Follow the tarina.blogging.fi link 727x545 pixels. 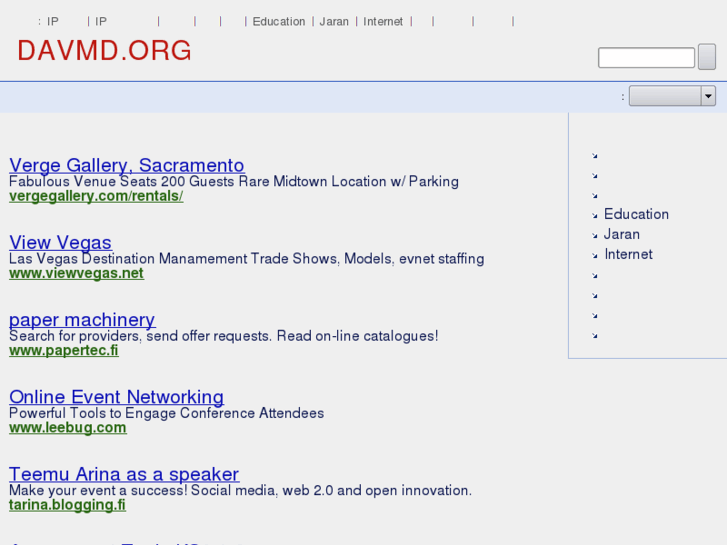click(x=67, y=505)
